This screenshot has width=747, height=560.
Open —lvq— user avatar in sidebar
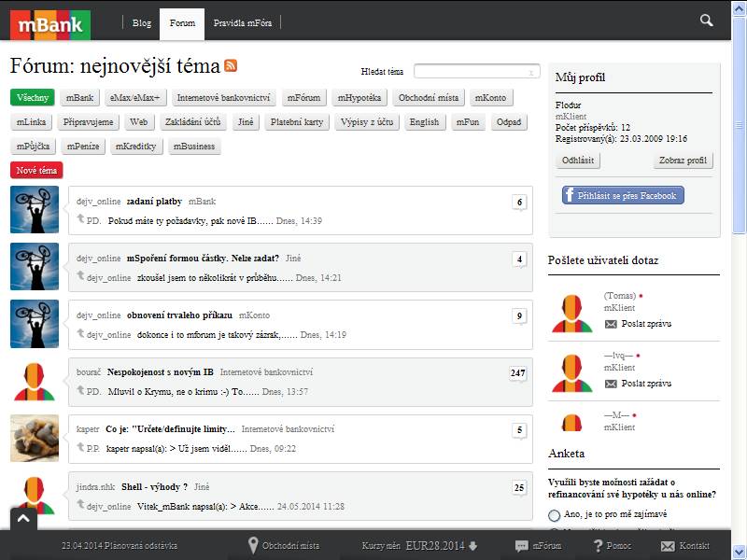coord(571,372)
